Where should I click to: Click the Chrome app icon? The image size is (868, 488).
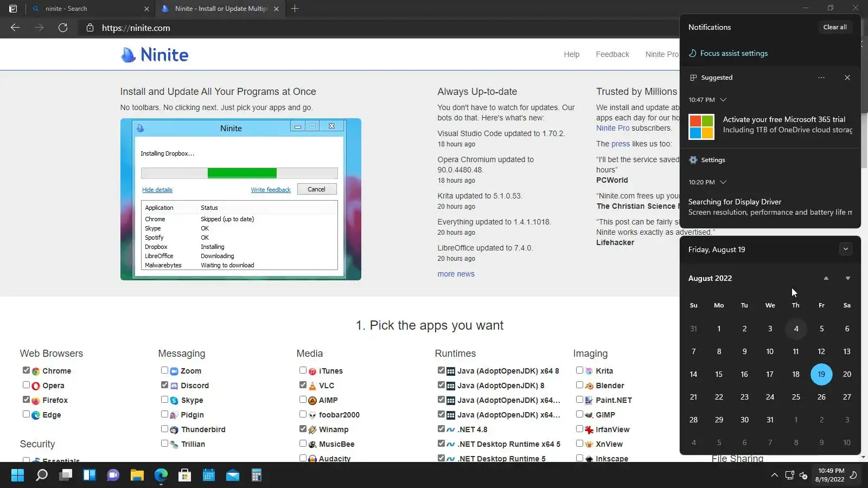36,371
